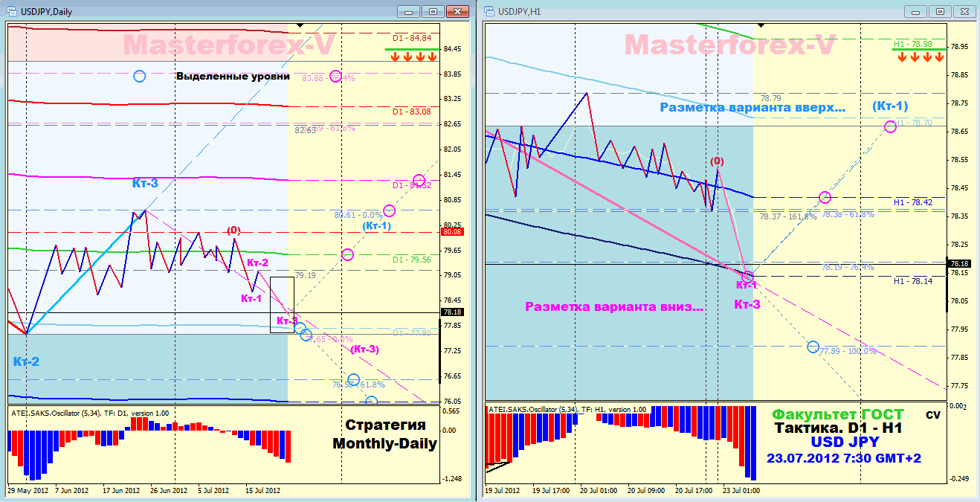Click 'Разметка варианта вверх...' label
This screenshot has width=980, height=502.
tap(752, 107)
